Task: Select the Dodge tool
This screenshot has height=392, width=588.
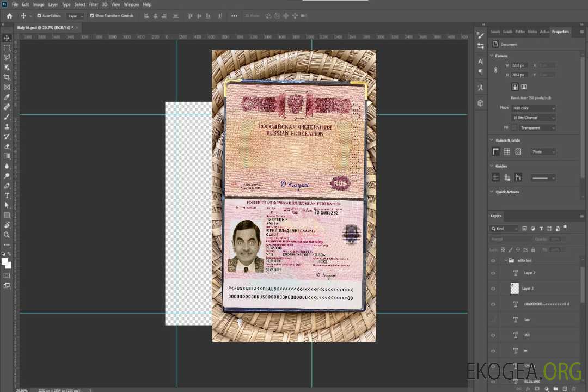Action: [7, 176]
